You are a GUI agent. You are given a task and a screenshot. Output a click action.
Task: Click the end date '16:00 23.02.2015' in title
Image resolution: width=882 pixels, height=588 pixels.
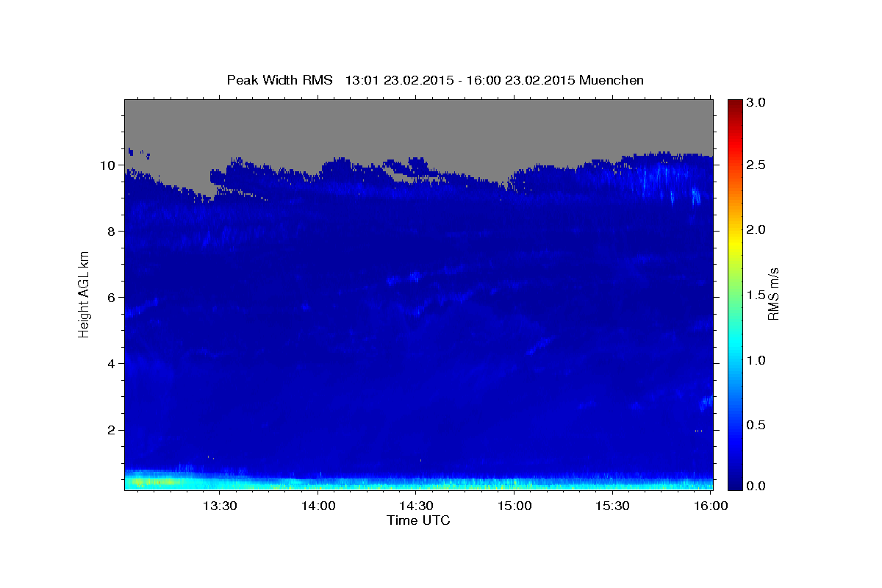(x=522, y=80)
